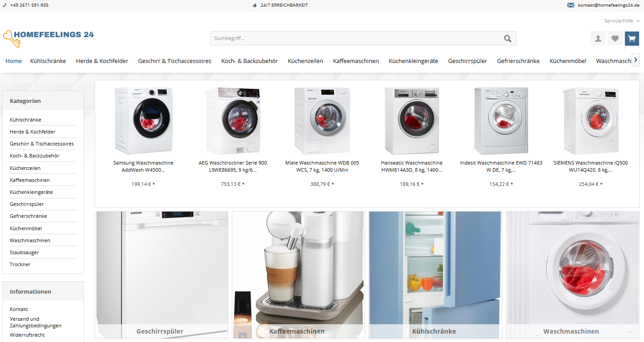
Task: Open Koch- & Backzubehör in the top navigation
Action: [250, 61]
